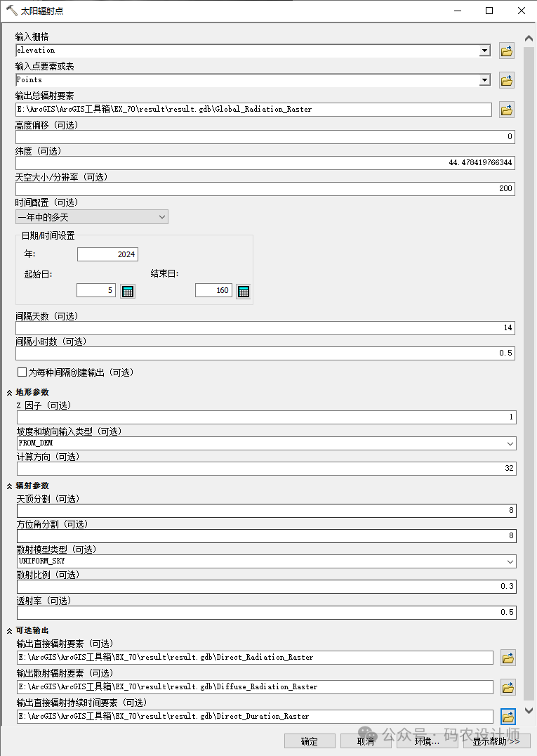
Task: Open calendar picker for 结束日
Action: coord(243,291)
